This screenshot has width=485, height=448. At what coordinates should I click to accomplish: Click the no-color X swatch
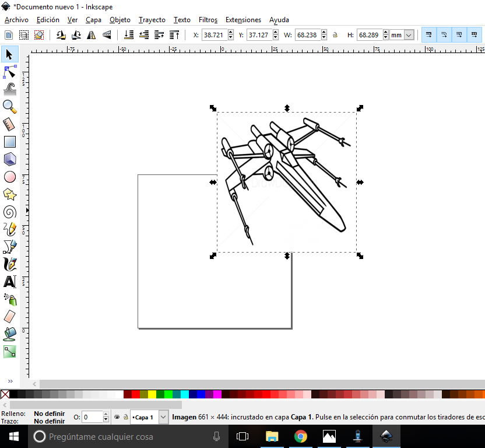click(5, 394)
